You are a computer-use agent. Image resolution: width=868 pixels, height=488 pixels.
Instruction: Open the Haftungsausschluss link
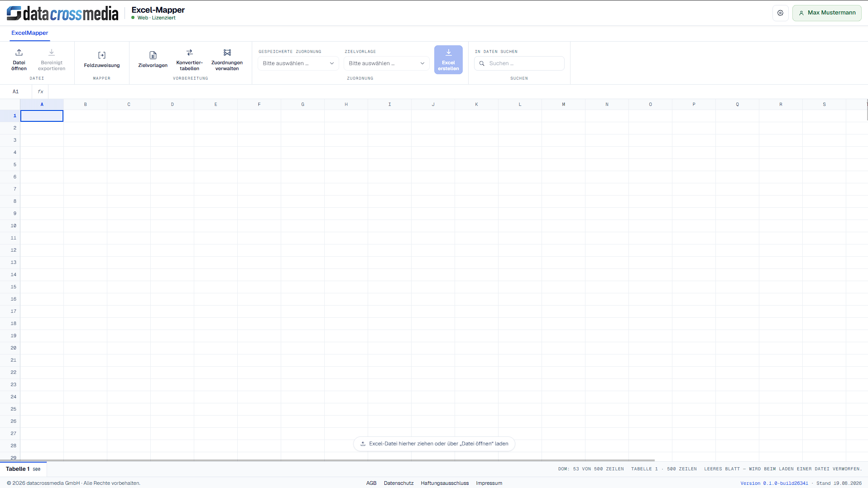pos(445,483)
